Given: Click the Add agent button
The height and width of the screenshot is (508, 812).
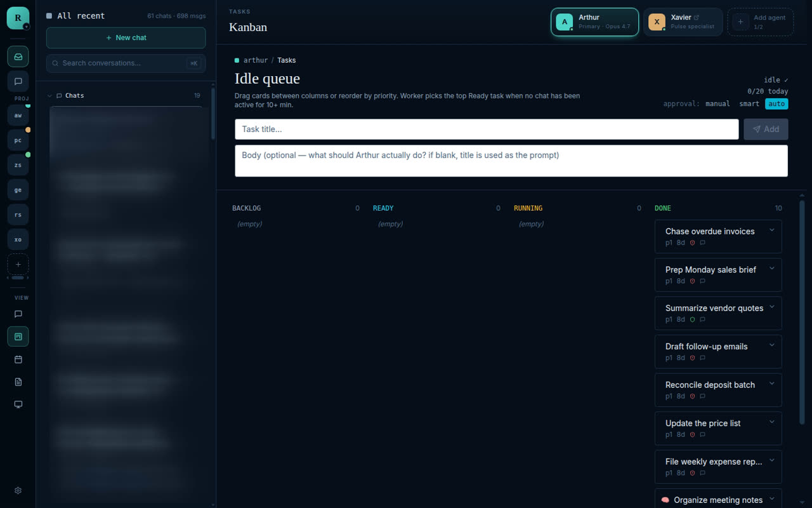Looking at the screenshot, I should [x=760, y=22].
